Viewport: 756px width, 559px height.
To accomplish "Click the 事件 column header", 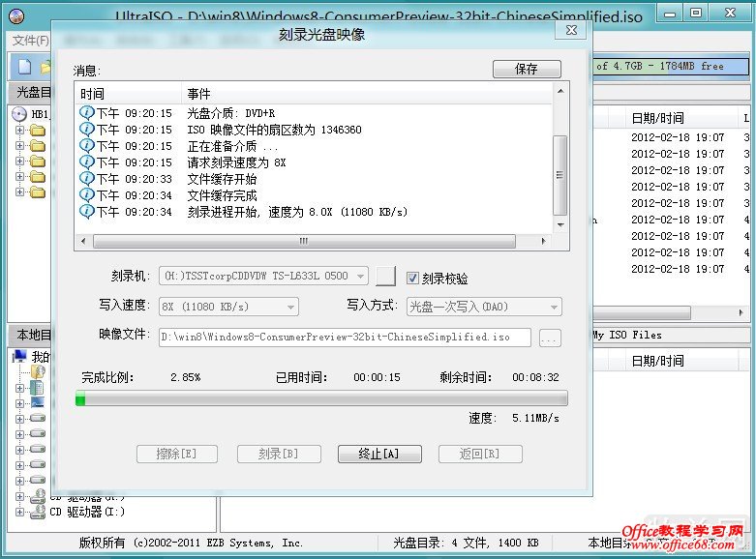I will point(367,94).
